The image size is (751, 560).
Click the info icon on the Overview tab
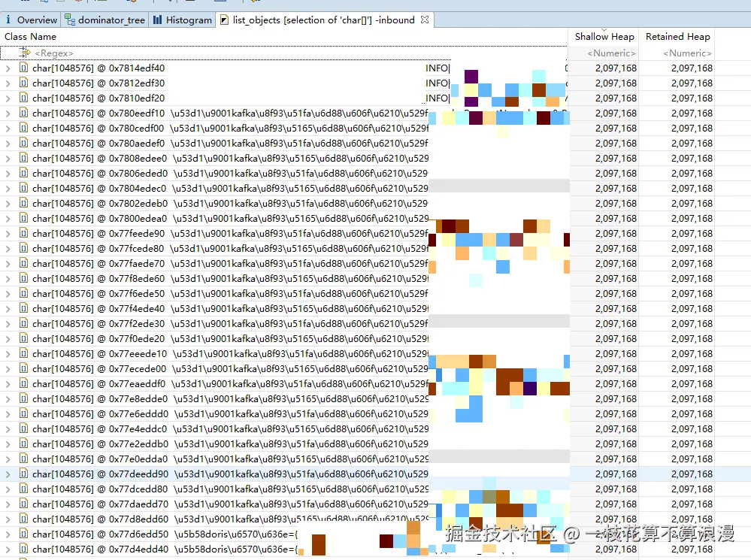pos(9,20)
